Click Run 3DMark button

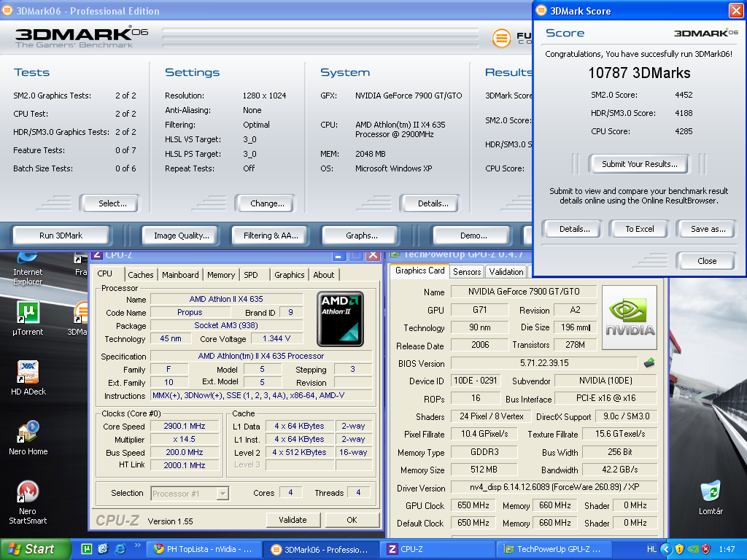[61, 236]
